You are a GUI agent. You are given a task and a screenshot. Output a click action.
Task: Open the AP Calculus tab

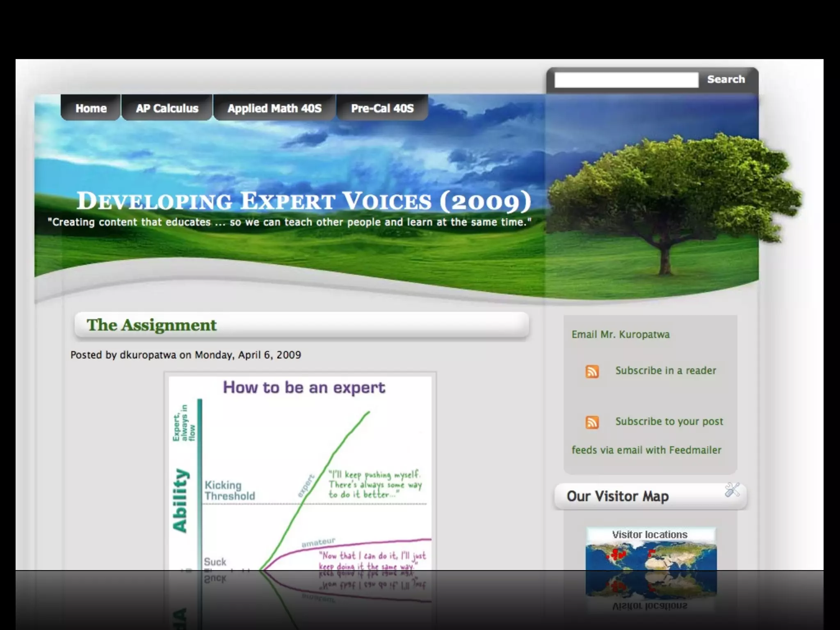tap(167, 108)
